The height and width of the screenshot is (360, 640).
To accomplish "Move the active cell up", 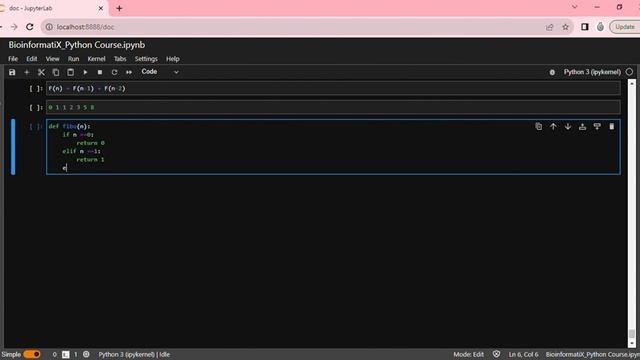I will coord(553,127).
